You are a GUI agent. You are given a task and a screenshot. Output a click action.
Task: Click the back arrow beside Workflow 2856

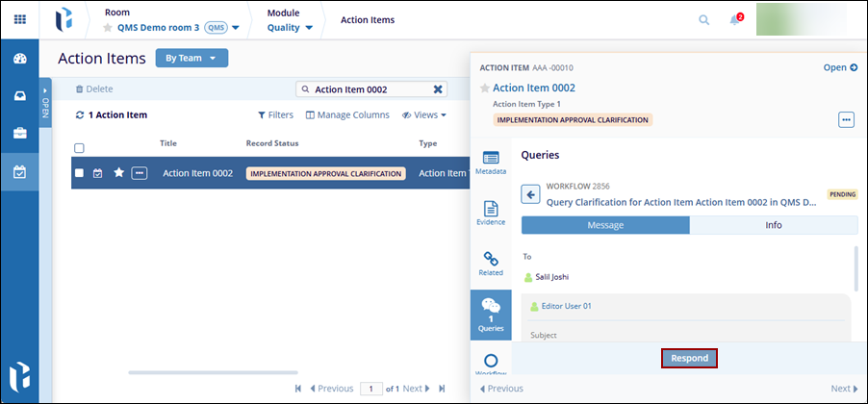coord(530,194)
